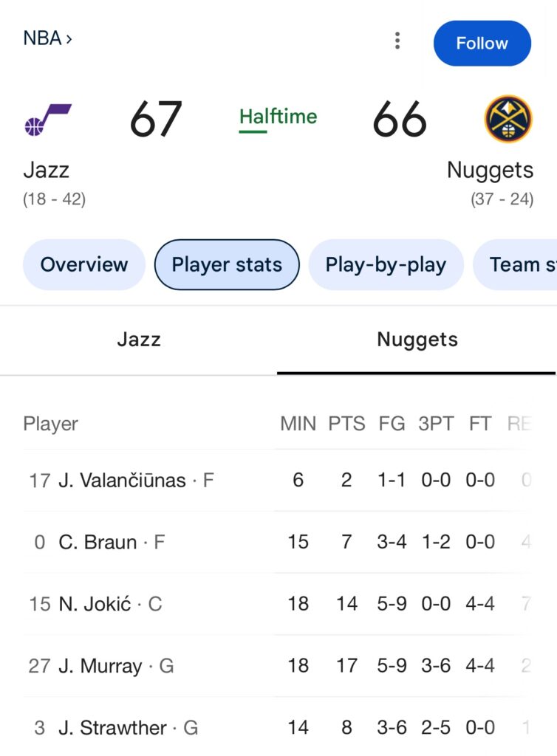The width and height of the screenshot is (557, 756).
Task: Tap the Halftime game status label
Action: pos(278,117)
